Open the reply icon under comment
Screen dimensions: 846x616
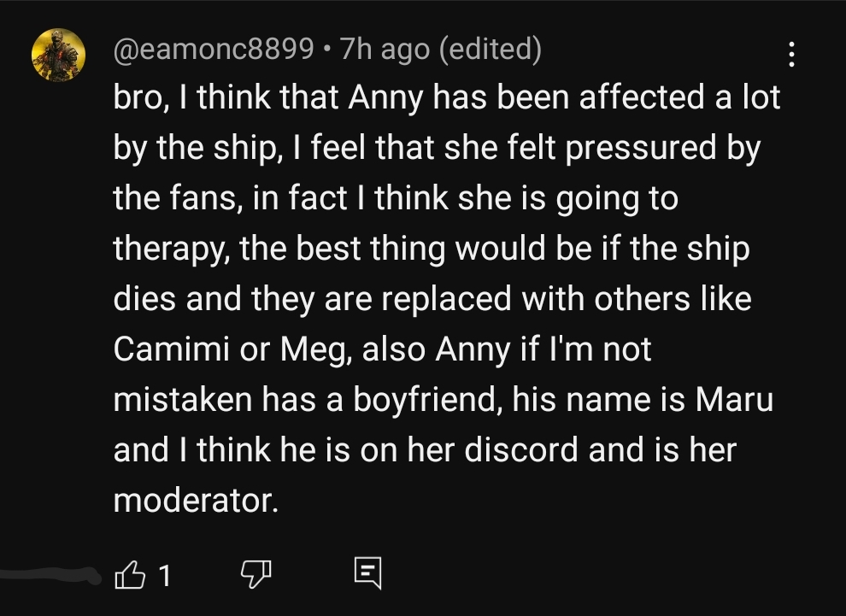tap(369, 574)
